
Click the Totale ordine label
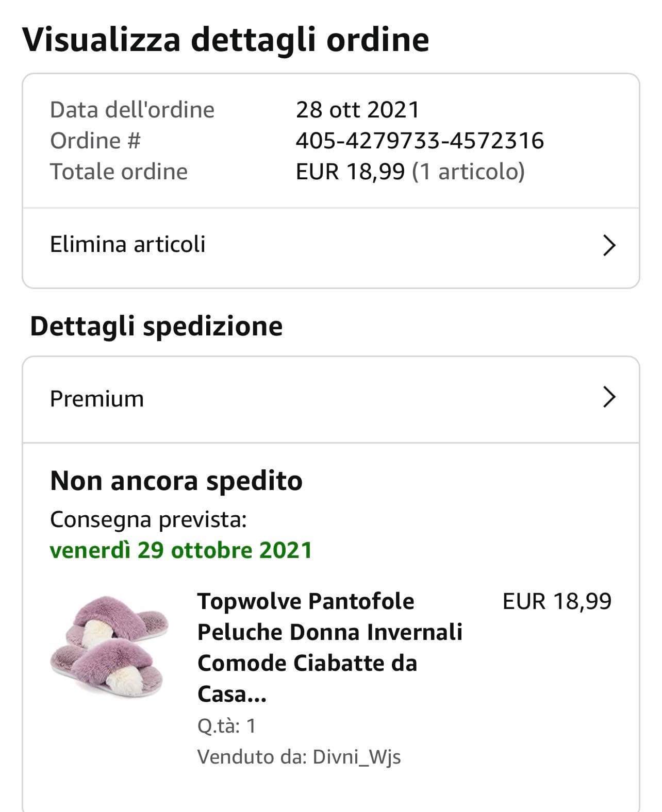click(119, 172)
